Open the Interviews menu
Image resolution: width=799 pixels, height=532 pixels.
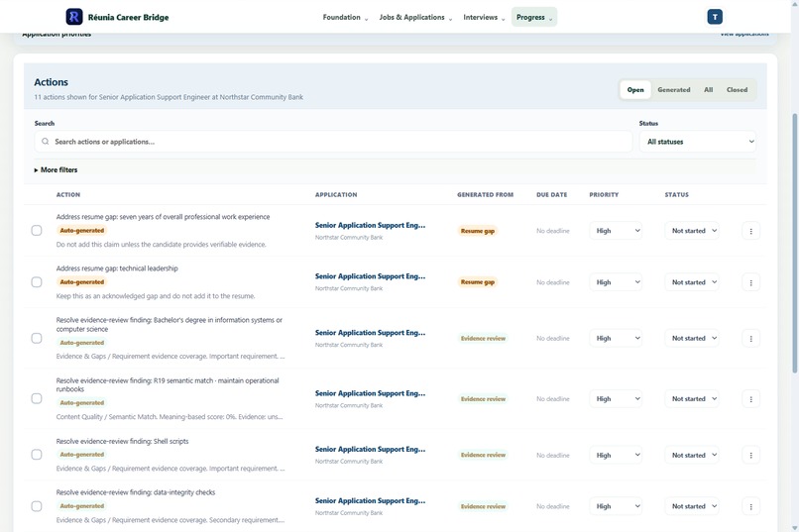(484, 17)
